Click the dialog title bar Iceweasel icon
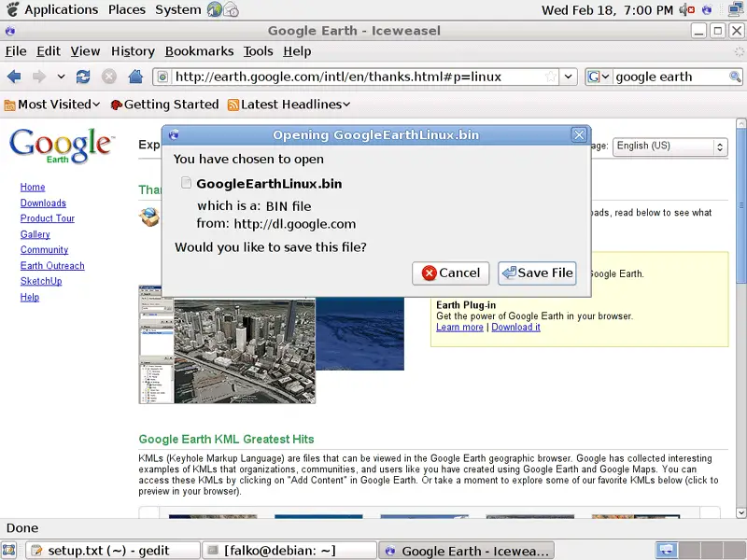This screenshot has height=560, width=747. [x=174, y=134]
